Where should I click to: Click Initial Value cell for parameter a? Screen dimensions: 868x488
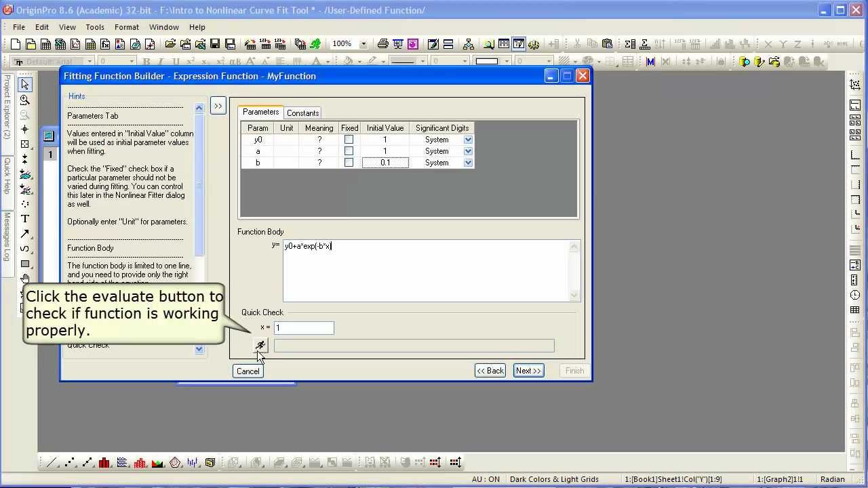coord(385,151)
